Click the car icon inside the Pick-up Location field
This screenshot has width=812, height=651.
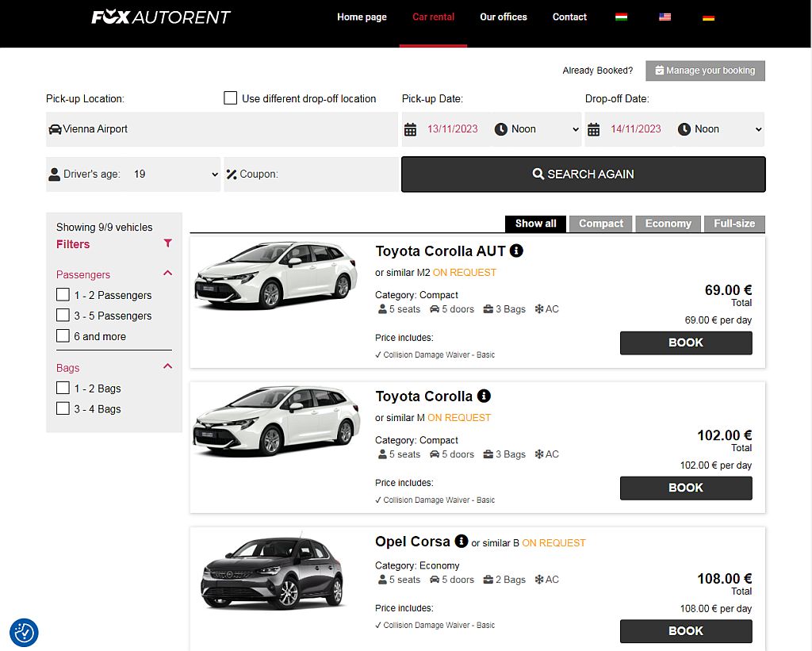(x=55, y=128)
